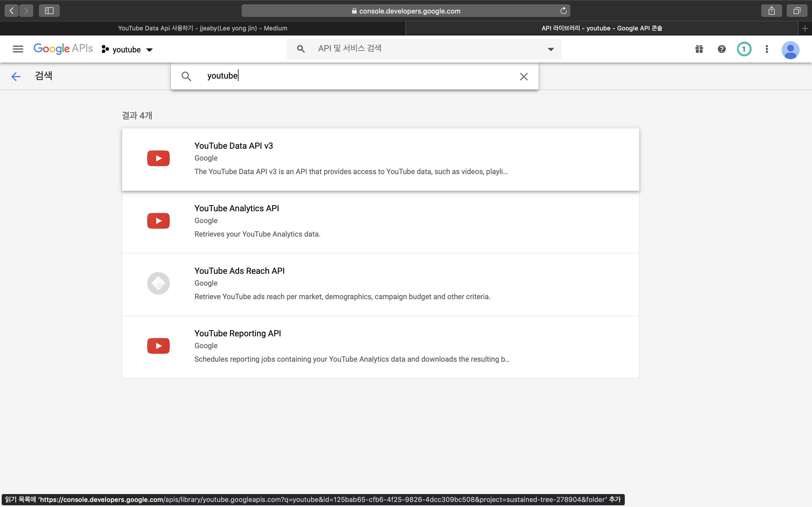812x507 pixels.
Task: Reload the page in Safari address bar
Action: point(563,11)
